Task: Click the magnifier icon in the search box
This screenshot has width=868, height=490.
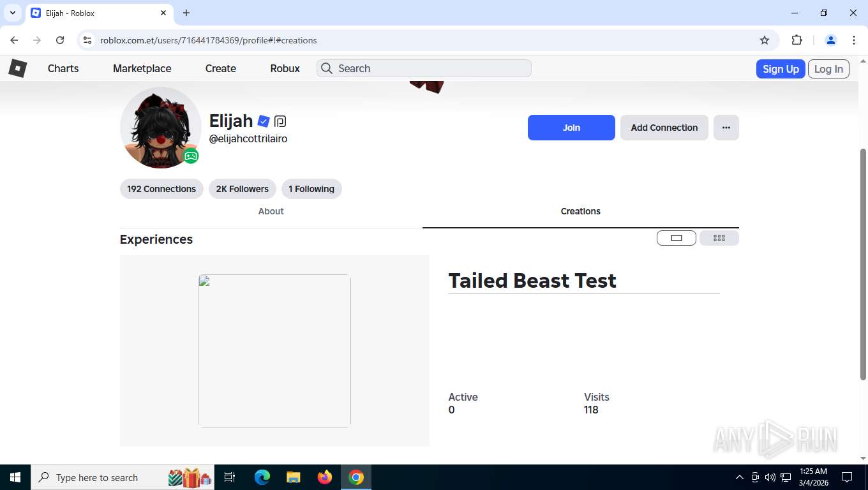Action: tap(327, 68)
